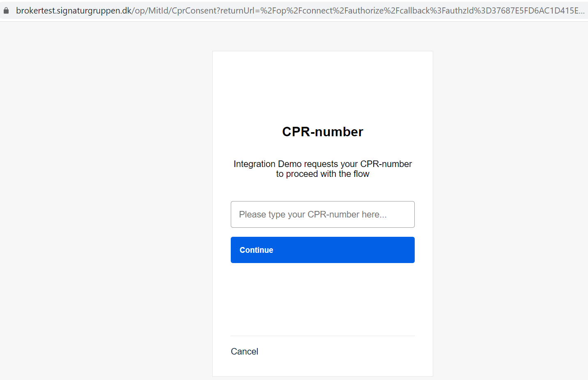Click the brokertest.signaturgruppen.dk domain text
This screenshot has width=588, height=380.
coord(74,11)
